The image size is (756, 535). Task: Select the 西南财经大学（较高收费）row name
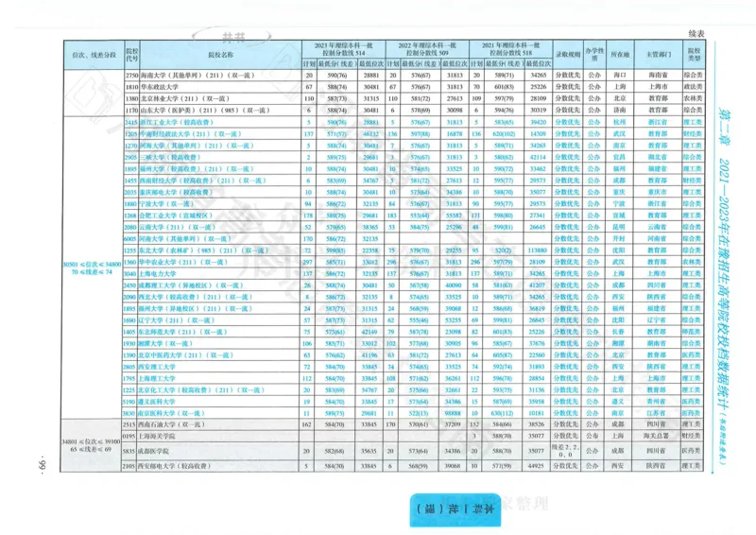tap(202, 181)
